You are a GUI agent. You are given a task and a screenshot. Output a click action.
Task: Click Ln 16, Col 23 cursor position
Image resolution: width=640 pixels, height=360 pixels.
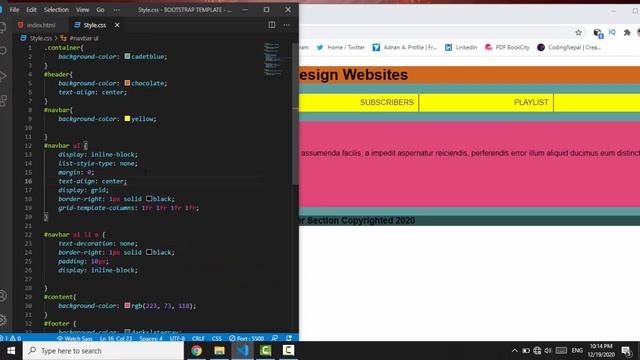(x=116, y=338)
